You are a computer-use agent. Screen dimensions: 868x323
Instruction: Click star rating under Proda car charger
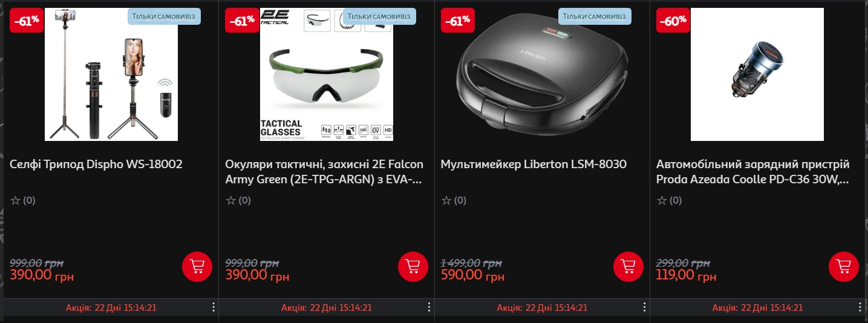click(x=661, y=200)
